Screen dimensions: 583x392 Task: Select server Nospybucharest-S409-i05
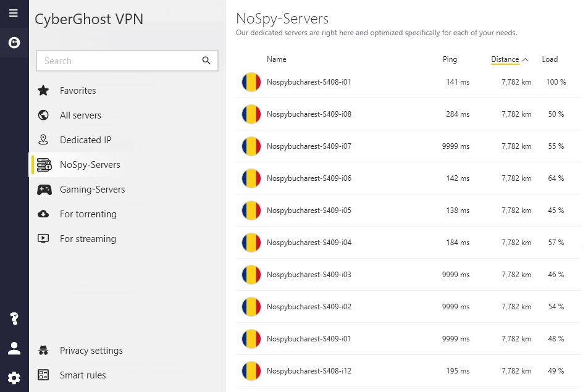point(408,211)
